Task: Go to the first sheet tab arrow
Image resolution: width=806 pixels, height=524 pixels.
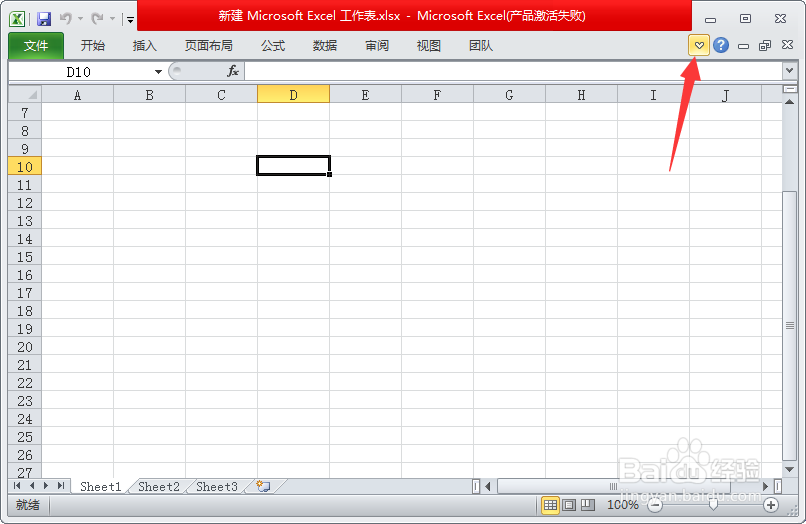Action: click(x=17, y=486)
